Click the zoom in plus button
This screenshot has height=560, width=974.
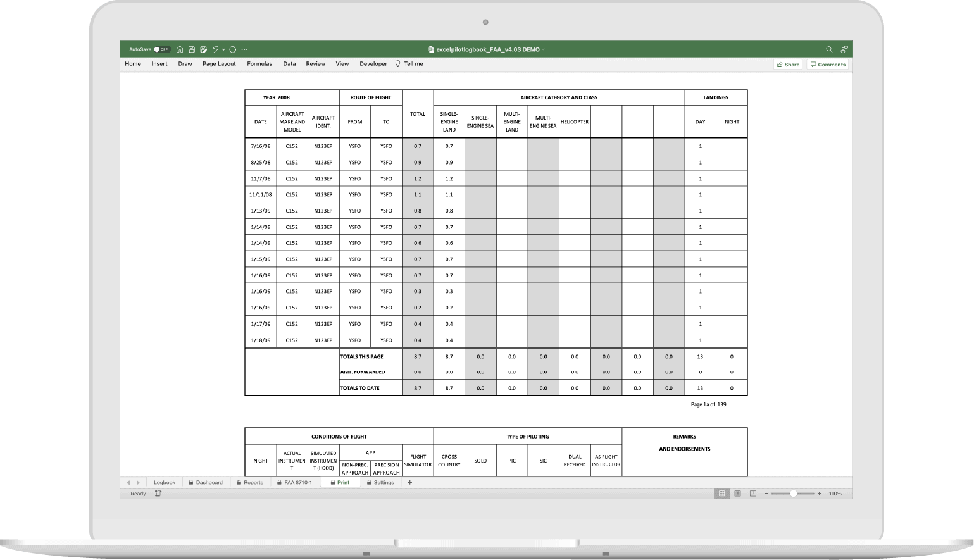point(819,494)
